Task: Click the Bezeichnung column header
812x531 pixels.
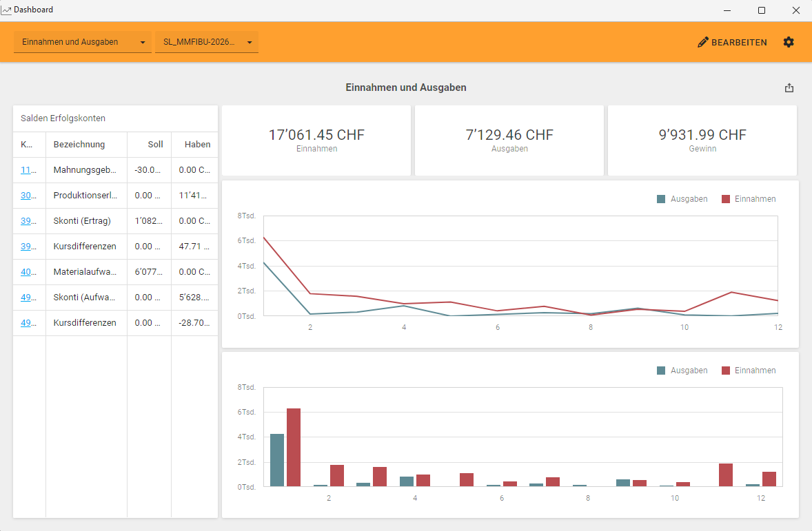Action: 79,145
